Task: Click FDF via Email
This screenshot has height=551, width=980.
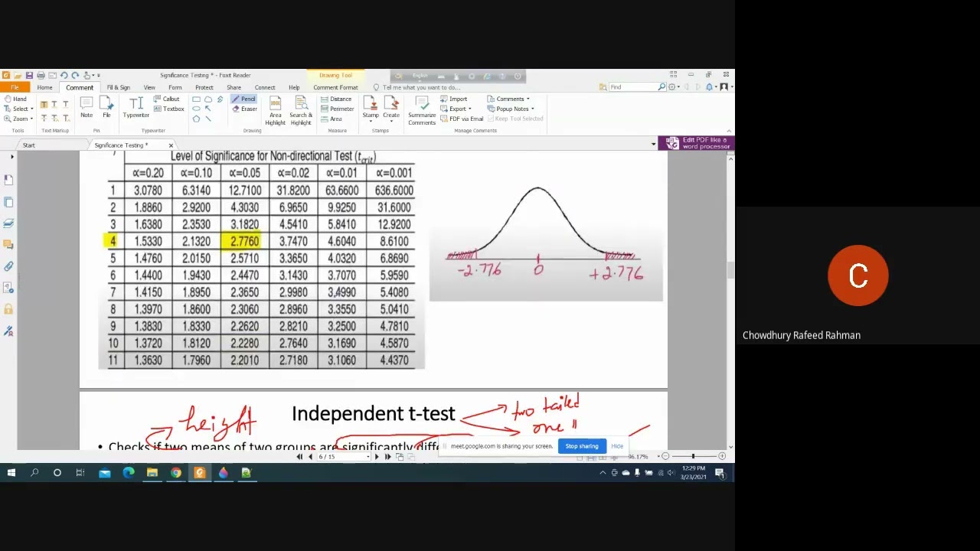Action: coord(462,119)
